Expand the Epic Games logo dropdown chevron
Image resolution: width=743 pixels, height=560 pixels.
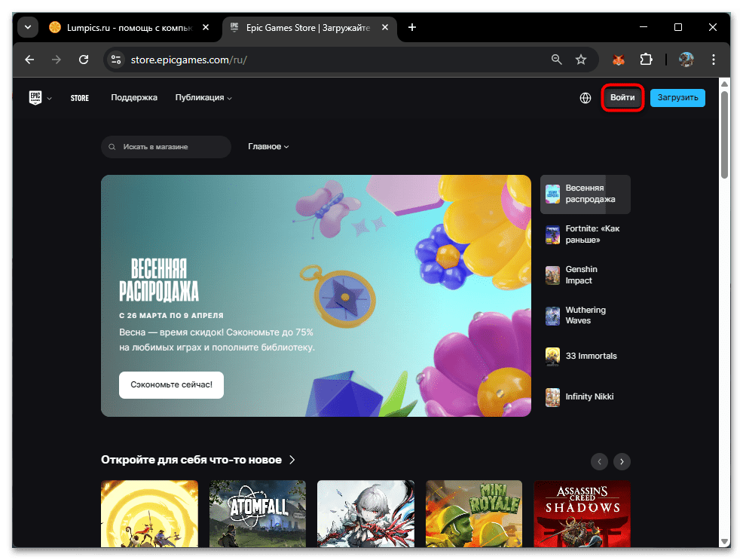pos(49,99)
